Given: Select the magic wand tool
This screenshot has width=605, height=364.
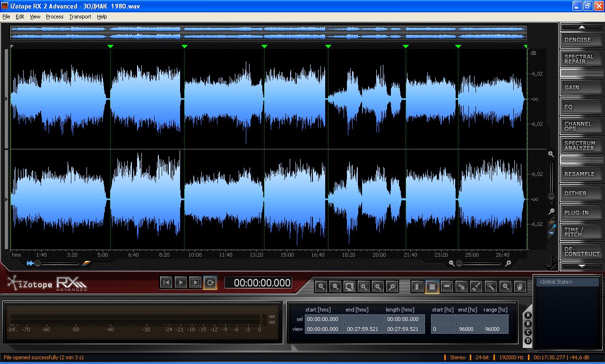Looking at the screenshot, I should point(491,286).
